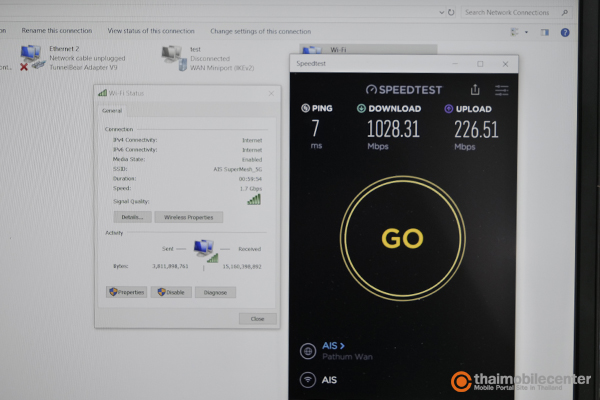Open Properties in the Wi-Fi Status dialog

tap(127, 292)
